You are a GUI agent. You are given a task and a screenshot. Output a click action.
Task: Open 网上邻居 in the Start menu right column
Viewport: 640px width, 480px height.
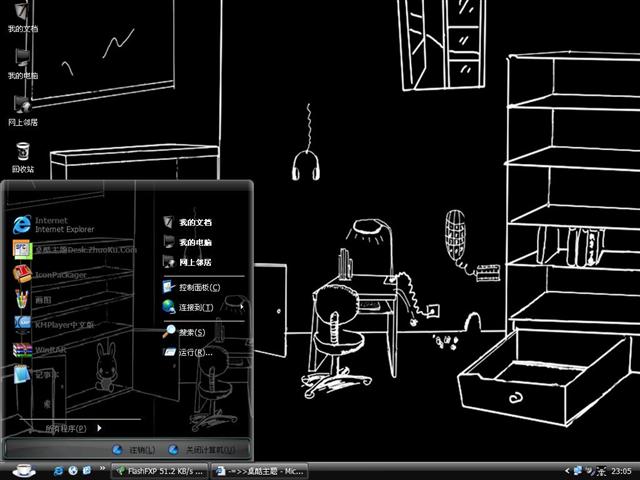[187, 262]
